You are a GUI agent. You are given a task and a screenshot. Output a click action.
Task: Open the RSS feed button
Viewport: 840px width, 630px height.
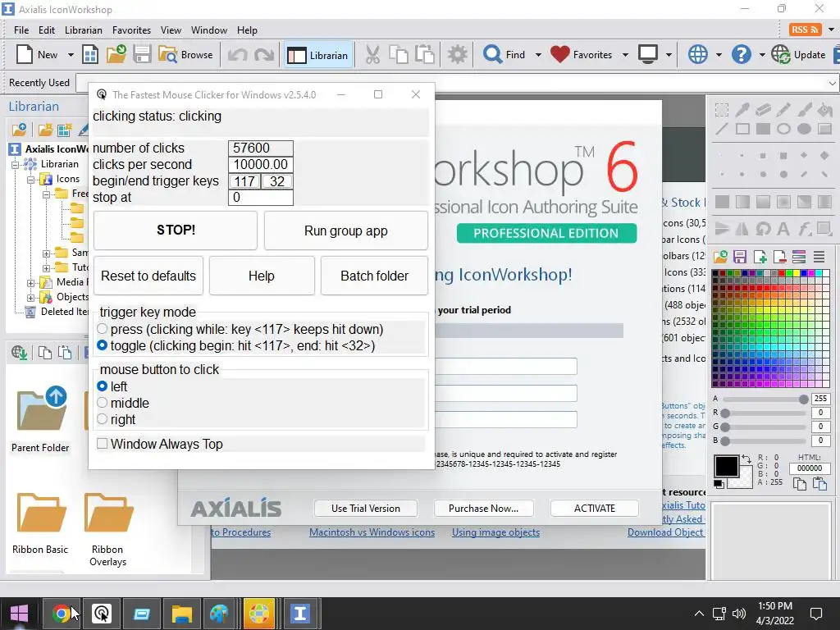(x=805, y=30)
